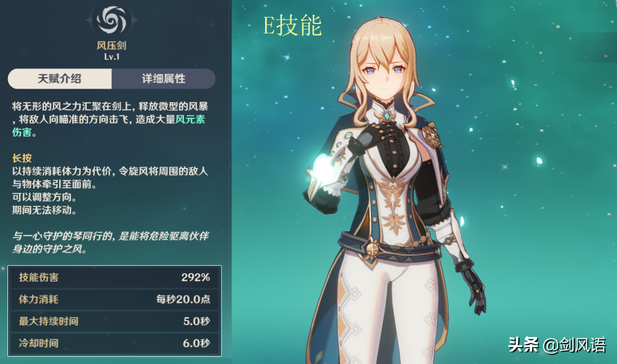This screenshot has height=364, width=617.
Task: Select the 体力消耗 每秒20.0点 row
Action: click(114, 299)
